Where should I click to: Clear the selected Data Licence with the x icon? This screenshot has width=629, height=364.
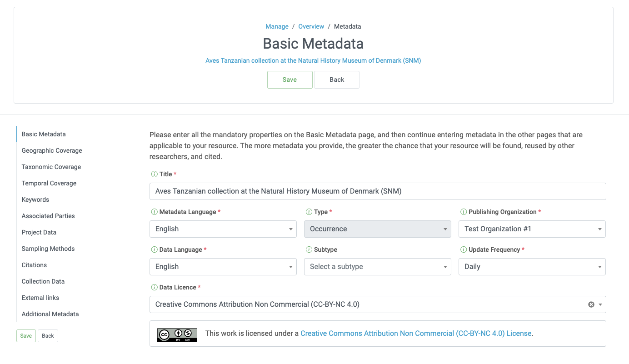point(591,304)
